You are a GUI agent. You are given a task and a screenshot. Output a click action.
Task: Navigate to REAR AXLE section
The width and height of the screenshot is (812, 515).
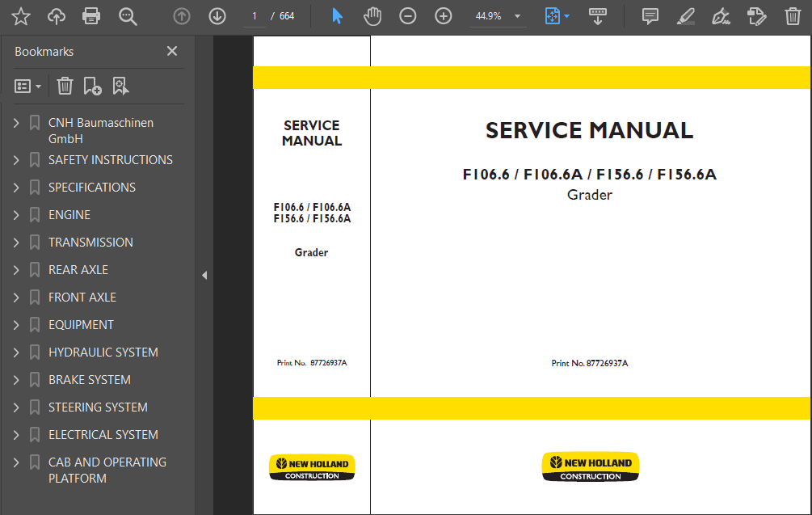coord(78,270)
